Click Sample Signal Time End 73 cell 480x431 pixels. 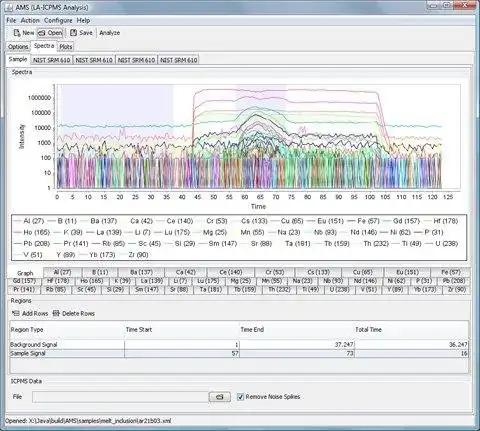[x=297, y=353]
